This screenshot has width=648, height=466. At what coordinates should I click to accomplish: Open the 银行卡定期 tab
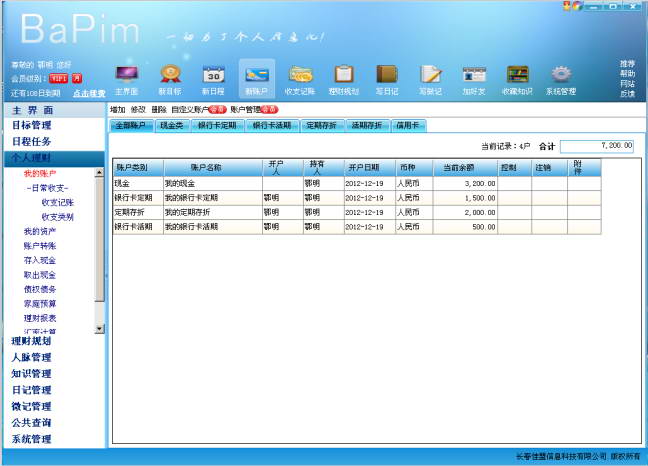[217, 125]
